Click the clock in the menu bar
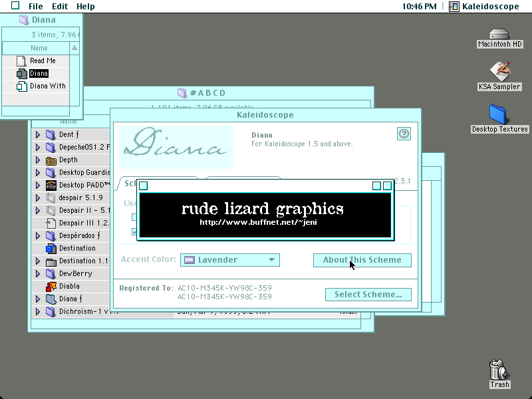Screen dimensions: 532x399 pyautogui.click(x=420, y=6)
